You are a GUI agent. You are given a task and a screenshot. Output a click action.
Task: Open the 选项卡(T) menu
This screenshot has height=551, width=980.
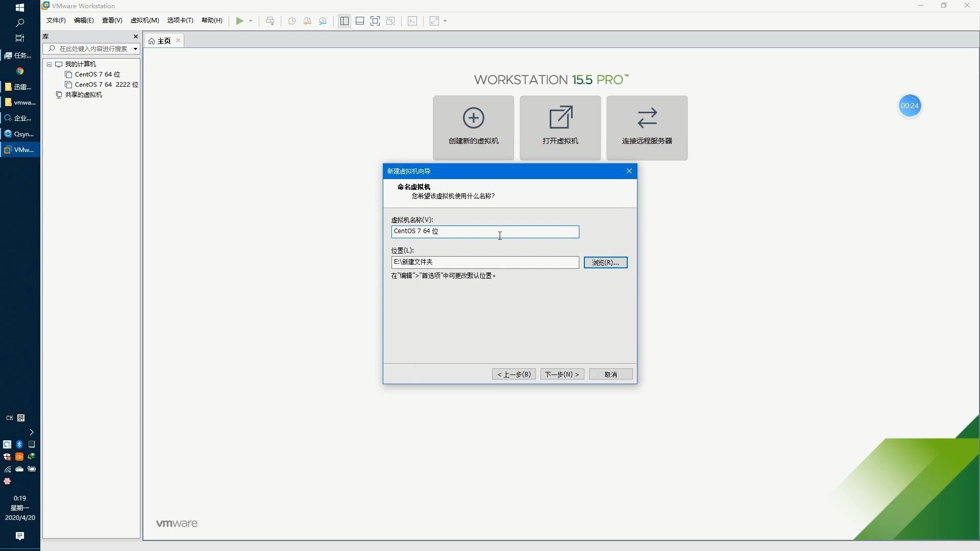tap(180, 20)
